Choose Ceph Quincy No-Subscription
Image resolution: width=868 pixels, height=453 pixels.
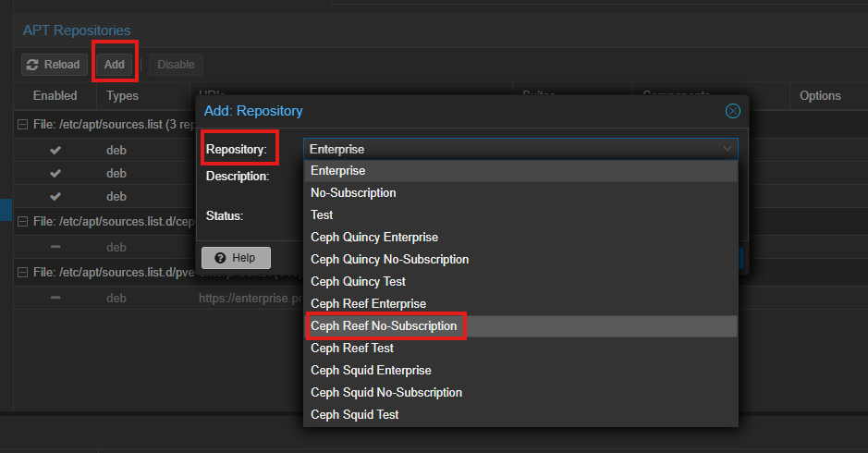point(521,259)
